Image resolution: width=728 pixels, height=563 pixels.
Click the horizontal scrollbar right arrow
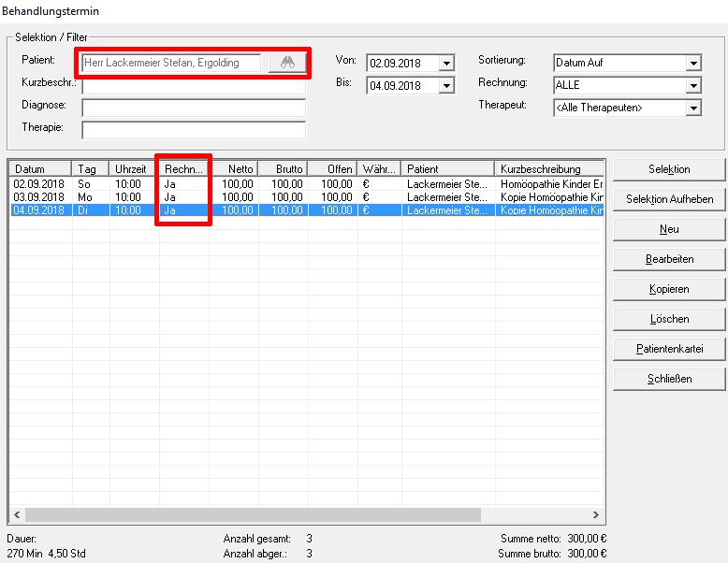pos(598,514)
